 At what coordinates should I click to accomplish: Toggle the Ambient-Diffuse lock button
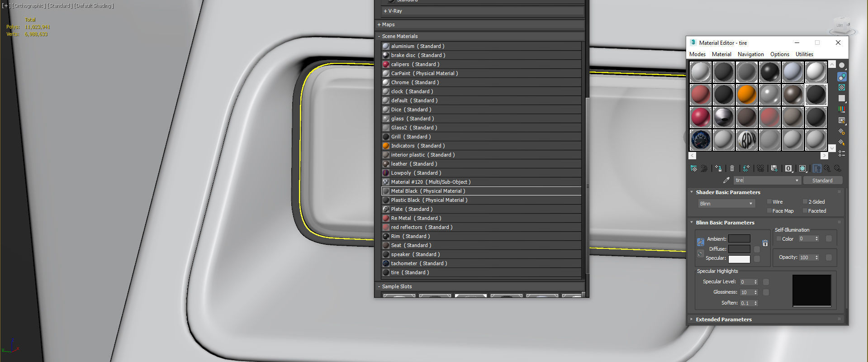point(700,242)
